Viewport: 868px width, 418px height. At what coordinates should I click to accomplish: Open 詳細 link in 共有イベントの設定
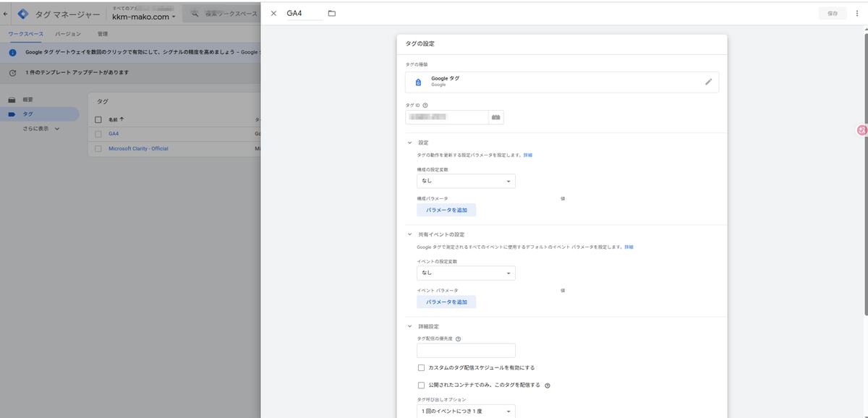click(x=629, y=247)
